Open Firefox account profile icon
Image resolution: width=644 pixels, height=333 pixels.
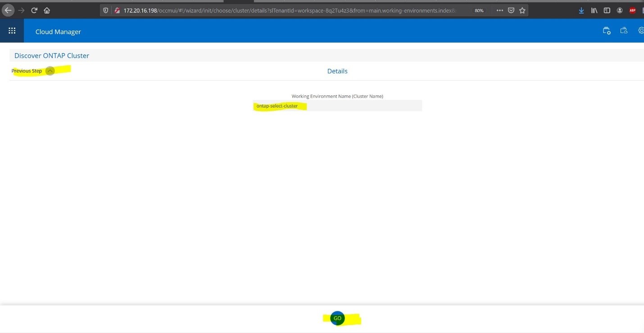tap(620, 10)
